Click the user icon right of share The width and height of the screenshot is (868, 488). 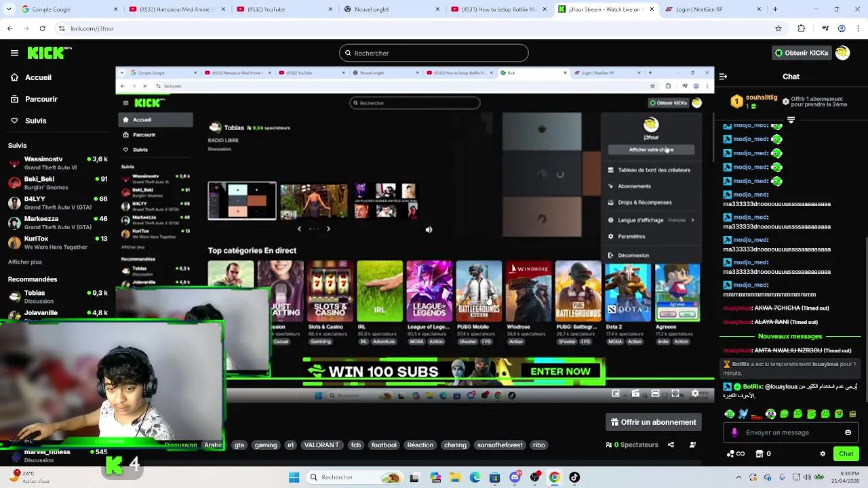(692, 445)
